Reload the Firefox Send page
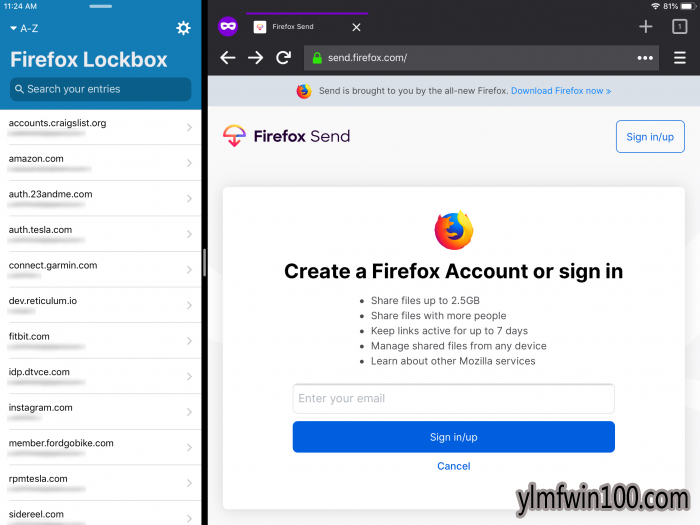Viewport: 700px width, 525px height. [x=283, y=58]
